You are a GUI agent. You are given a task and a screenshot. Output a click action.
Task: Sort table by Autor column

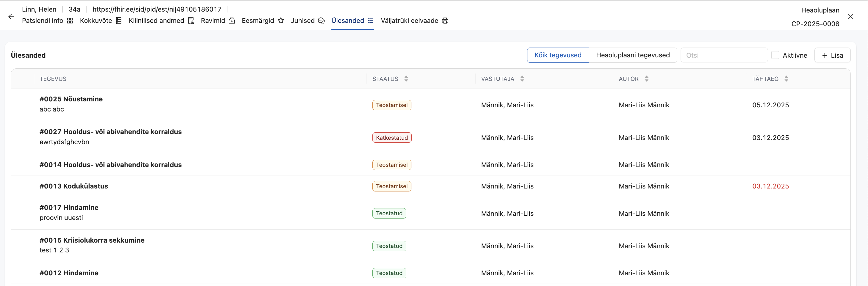[646, 79]
